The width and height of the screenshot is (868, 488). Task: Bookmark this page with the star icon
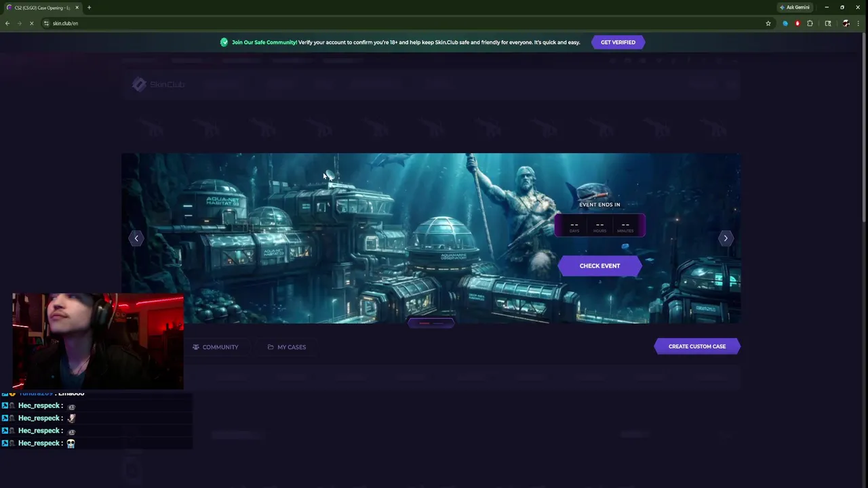click(768, 23)
